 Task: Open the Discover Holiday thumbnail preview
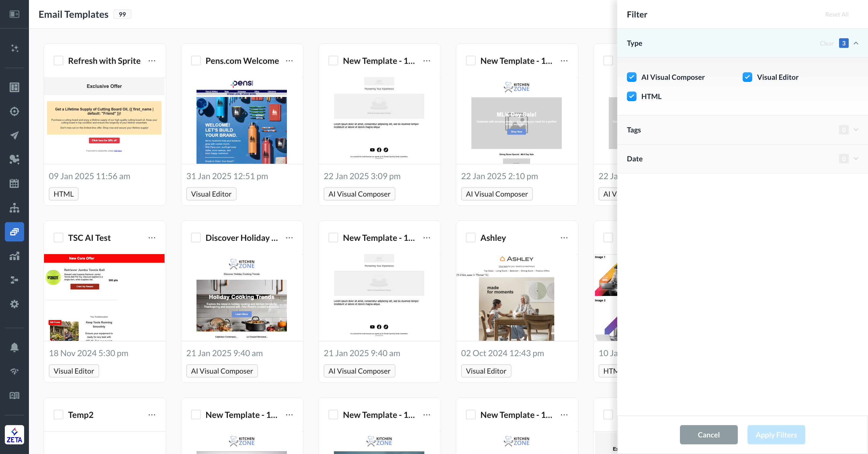[242, 298]
